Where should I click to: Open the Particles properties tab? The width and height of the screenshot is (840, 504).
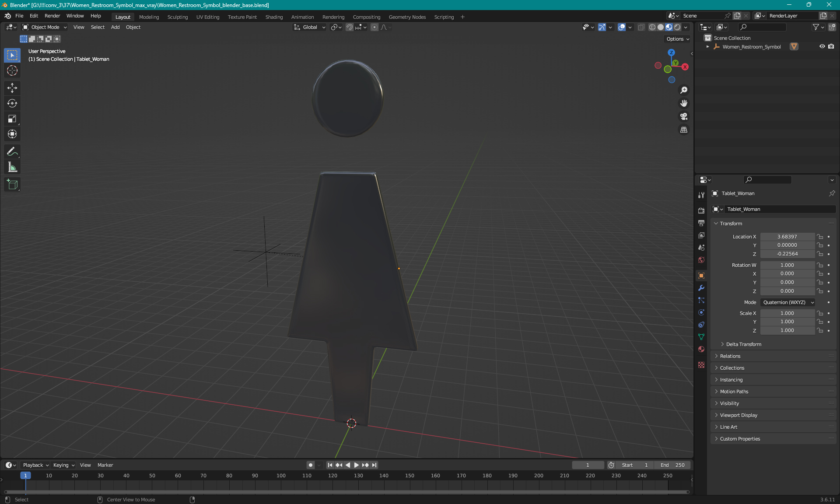(701, 300)
